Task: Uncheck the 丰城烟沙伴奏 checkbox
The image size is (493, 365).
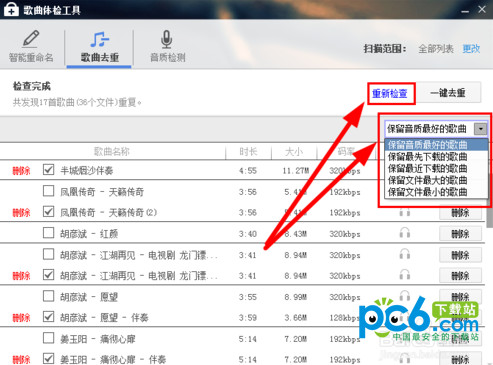Action: click(49, 170)
